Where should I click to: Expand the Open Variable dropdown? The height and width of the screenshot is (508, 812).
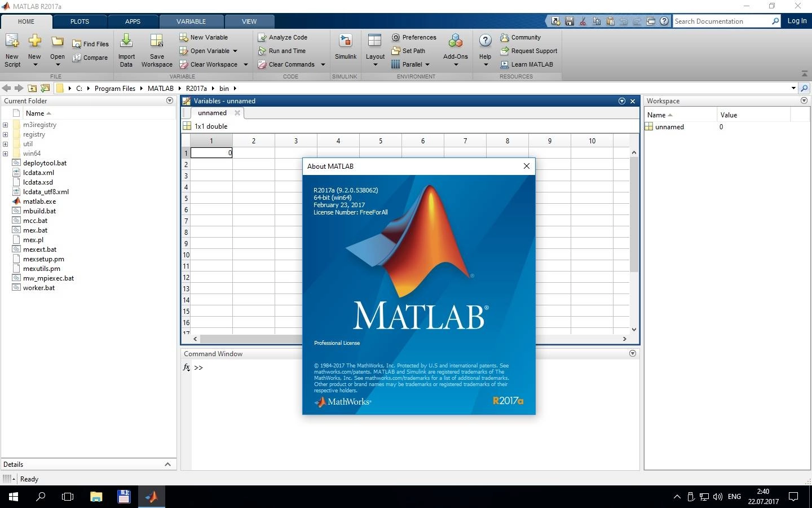235,51
